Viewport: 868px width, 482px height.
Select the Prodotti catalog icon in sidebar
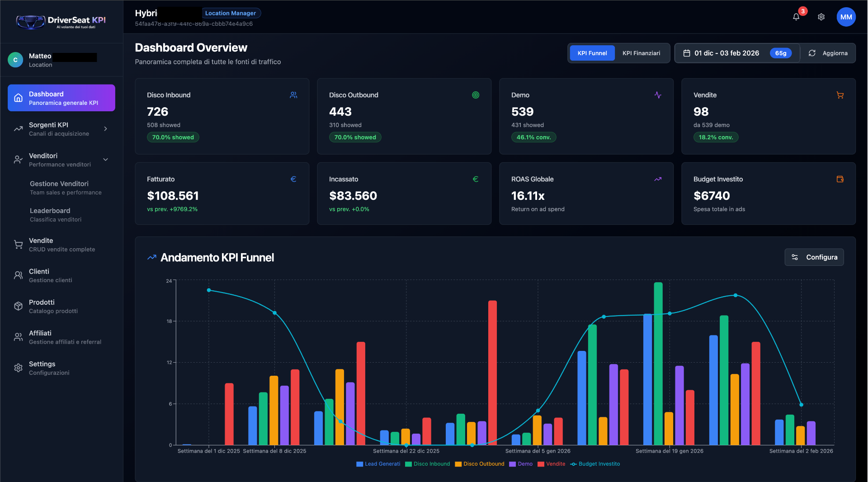[18, 306]
